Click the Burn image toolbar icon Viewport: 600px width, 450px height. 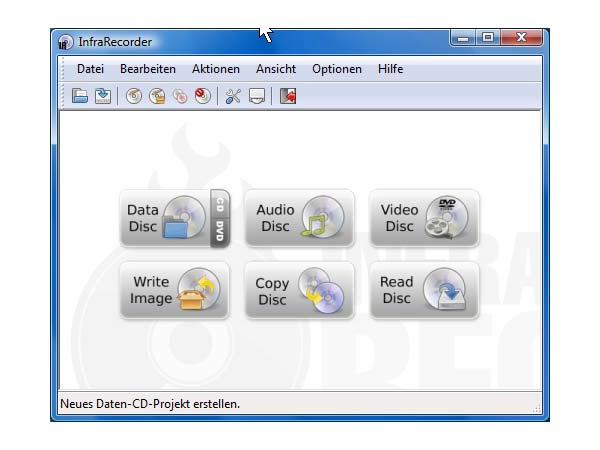point(157,96)
